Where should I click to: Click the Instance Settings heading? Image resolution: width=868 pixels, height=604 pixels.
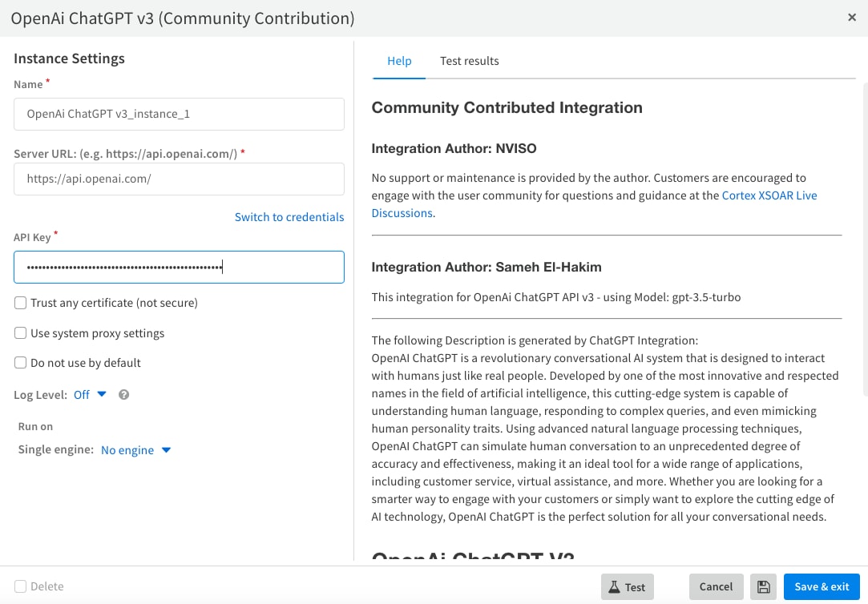coord(69,58)
